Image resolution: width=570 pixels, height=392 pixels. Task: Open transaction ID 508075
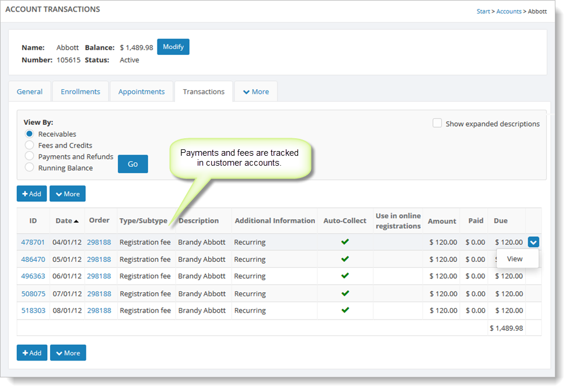[33, 293]
